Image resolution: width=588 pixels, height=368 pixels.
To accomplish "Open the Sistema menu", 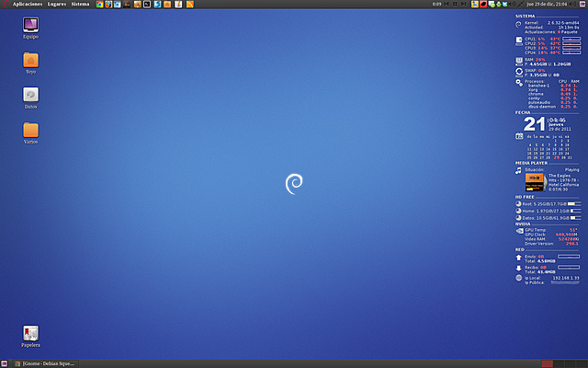I will click(80, 4).
